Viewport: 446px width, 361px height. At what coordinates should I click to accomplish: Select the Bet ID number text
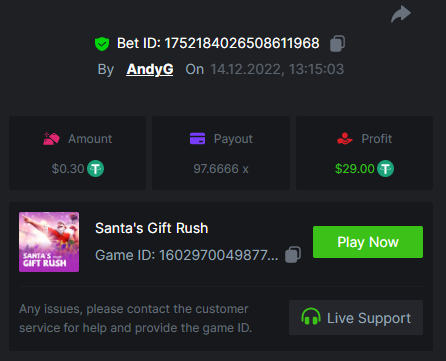242,43
